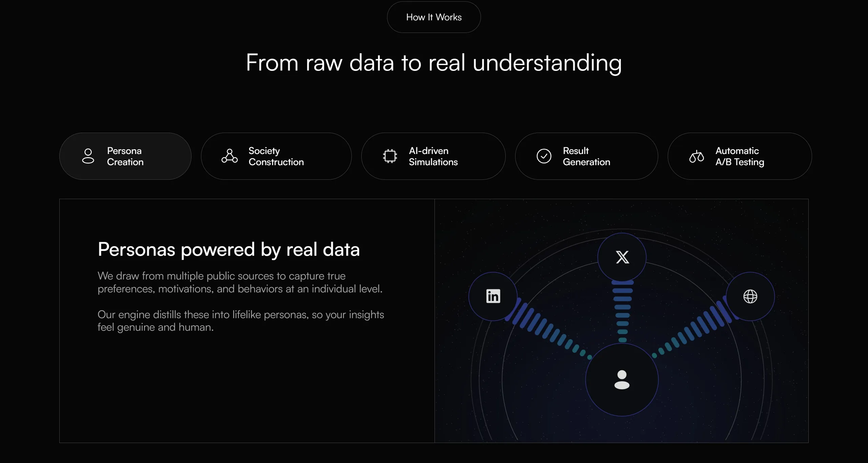Click the LinkedIn logo in the diagram
This screenshot has height=463, width=868.
(x=493, y=296)
